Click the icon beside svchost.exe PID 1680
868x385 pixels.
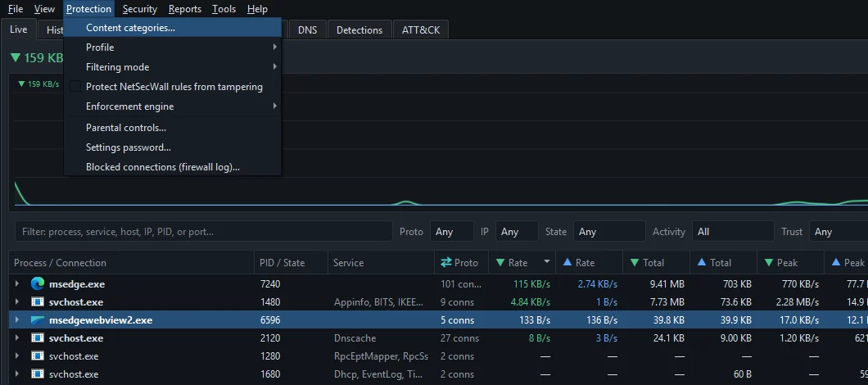point(37,374)
